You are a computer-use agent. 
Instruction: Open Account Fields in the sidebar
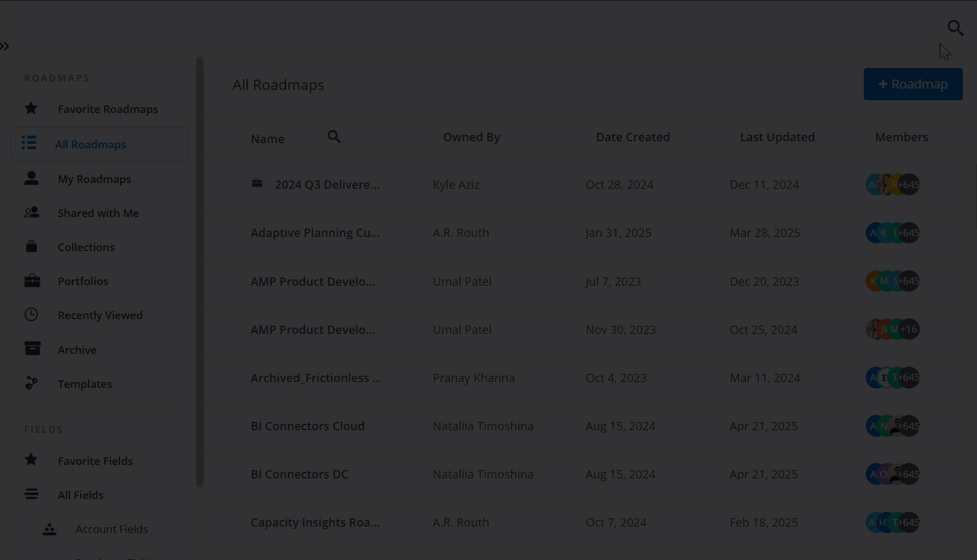(x=111, y=529)
